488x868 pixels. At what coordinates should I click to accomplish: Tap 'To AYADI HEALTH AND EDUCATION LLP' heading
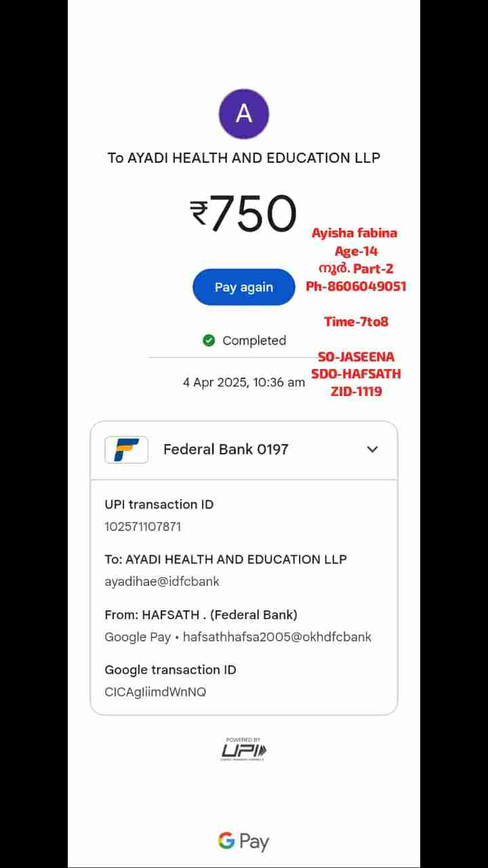244,158
